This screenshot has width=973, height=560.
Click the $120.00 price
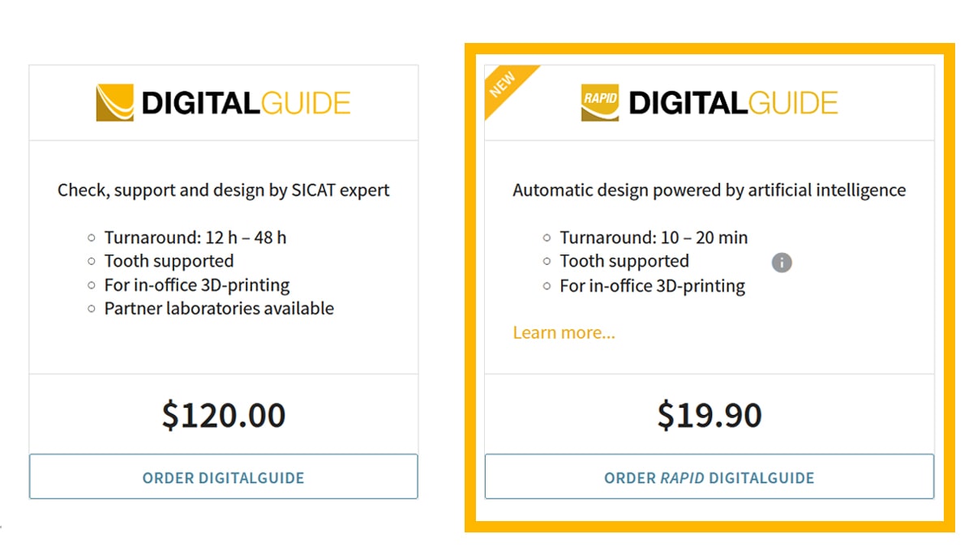click(224, 415)
